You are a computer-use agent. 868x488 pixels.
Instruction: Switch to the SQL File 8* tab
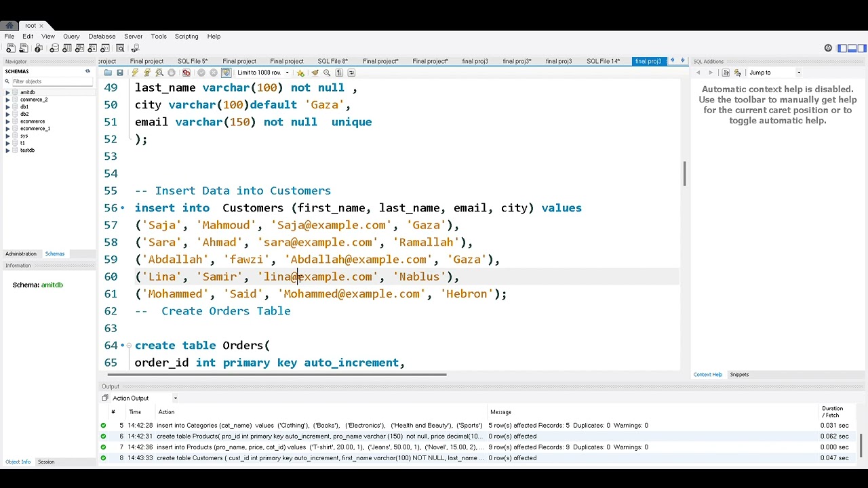[332, 61]
